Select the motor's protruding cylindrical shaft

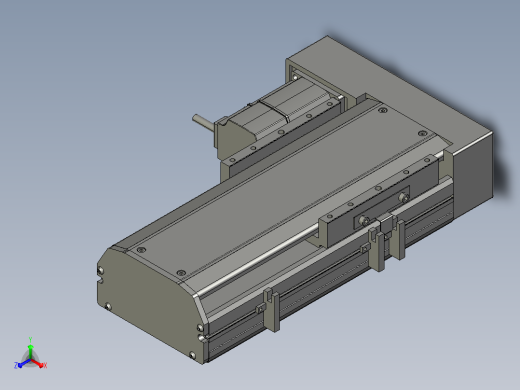click(203, 121)
